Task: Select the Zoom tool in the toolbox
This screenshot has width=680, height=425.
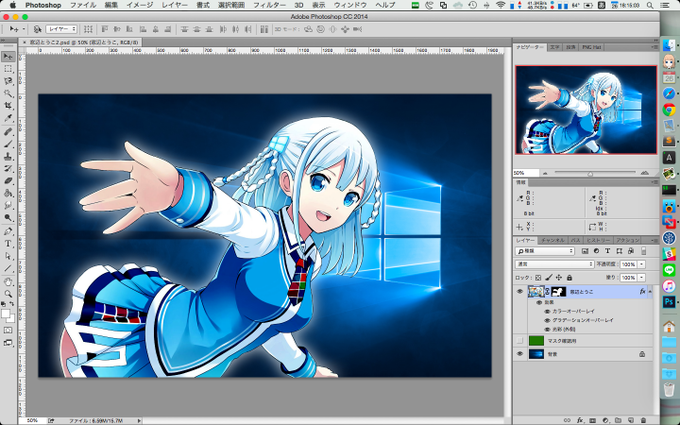Action: click(8, 294)
